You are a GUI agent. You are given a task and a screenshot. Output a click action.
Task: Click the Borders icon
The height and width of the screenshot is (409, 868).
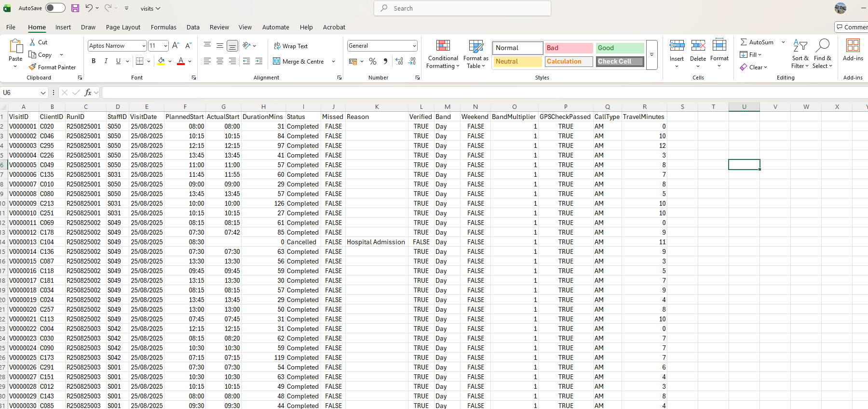click(139, 61)
